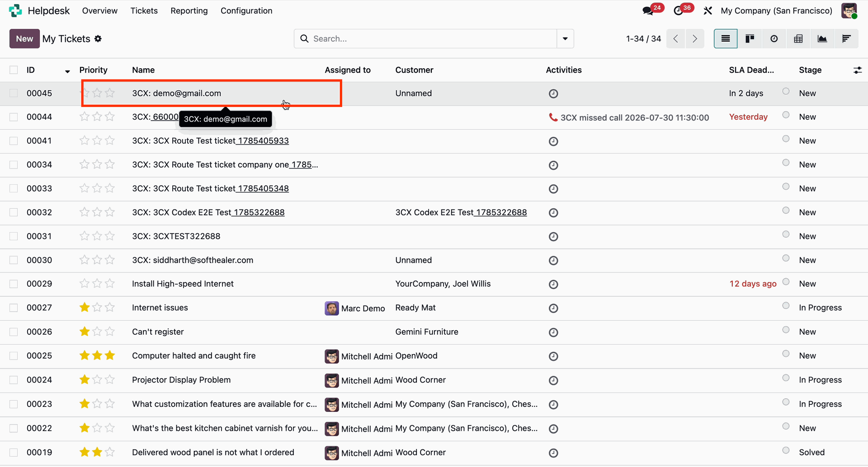
Task: Set ticket 00025 priority to the third star
Action: pyautogui.click(x=110, y=355)
